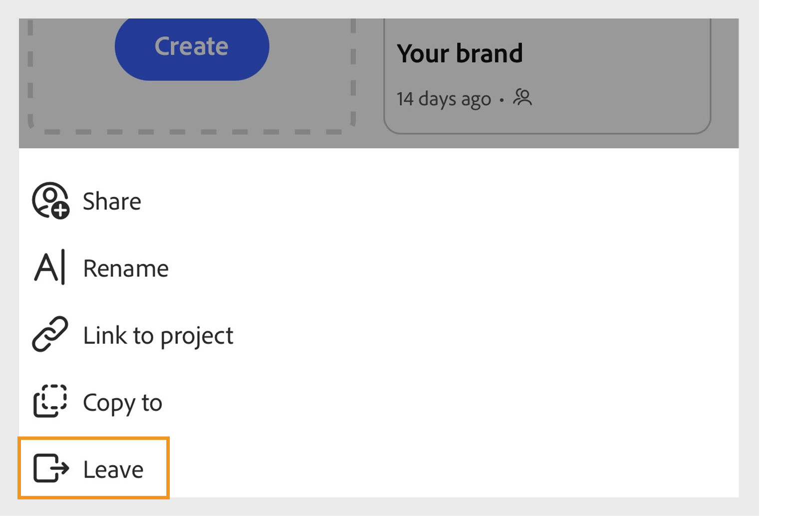Select Rename in the options menu
This screenshot has height=516, width=812.
point(126,268)
